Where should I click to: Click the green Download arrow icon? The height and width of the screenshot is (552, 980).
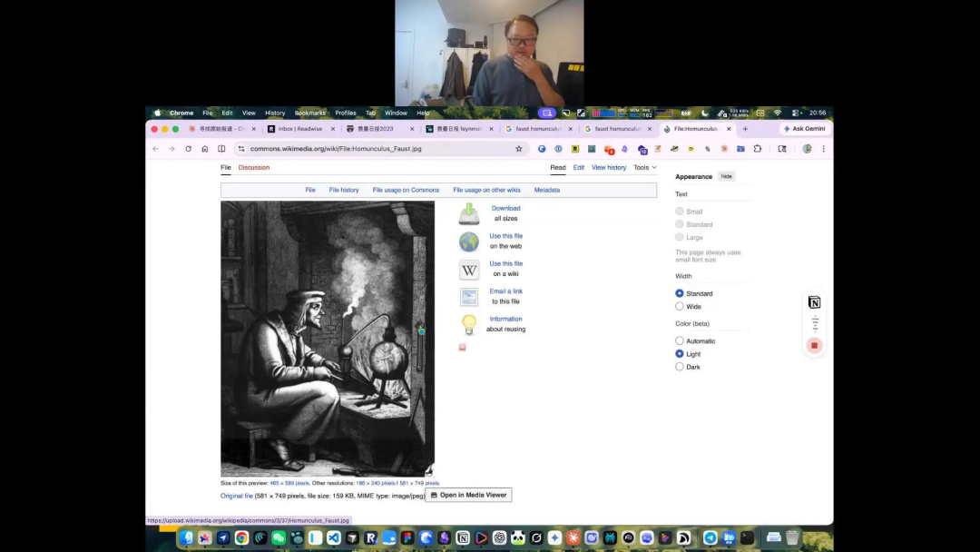(469, 213)
